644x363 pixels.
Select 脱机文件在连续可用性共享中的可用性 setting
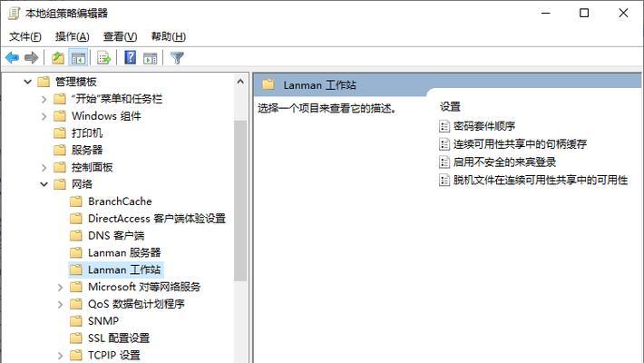click(541, 180)
